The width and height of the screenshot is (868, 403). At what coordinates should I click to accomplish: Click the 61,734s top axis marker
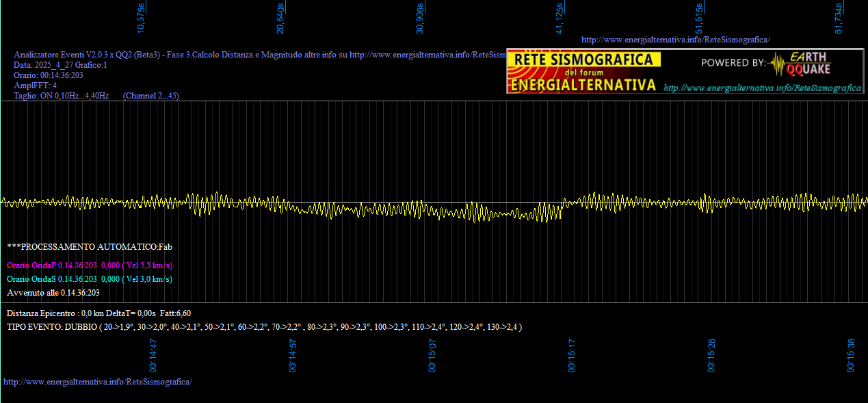839,18
